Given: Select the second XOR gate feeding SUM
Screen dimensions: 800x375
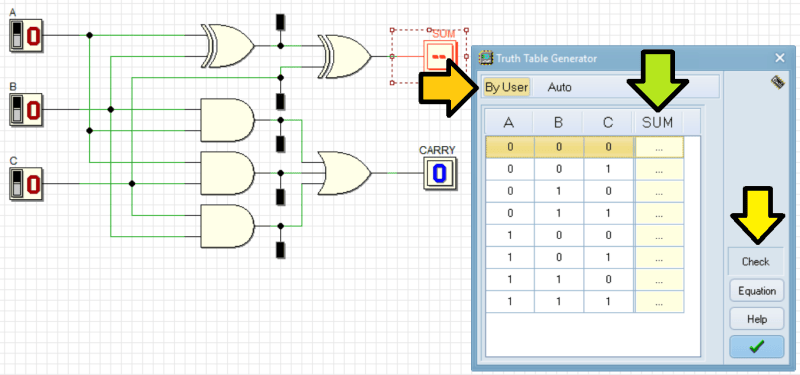Looking at the screenshot, I should (344, 57).
